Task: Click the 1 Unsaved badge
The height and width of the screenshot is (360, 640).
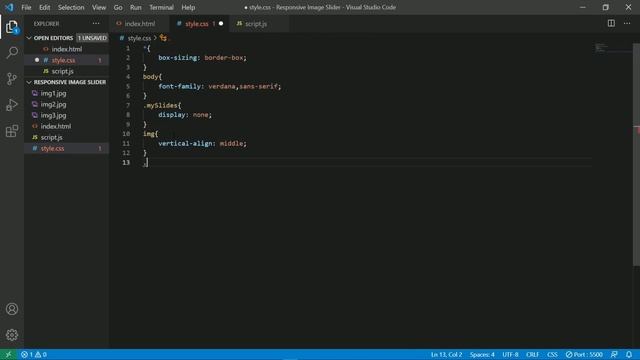Action: tap(92, 38)
